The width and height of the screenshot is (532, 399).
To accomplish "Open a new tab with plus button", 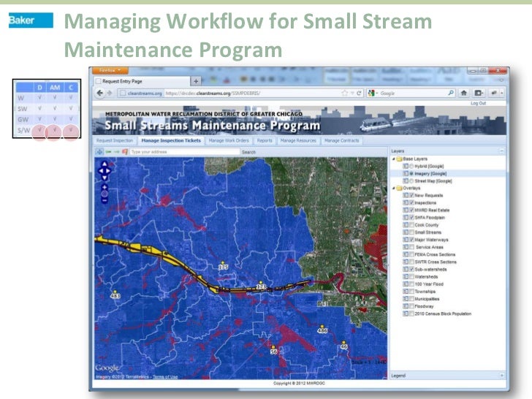I will (196, 81).
